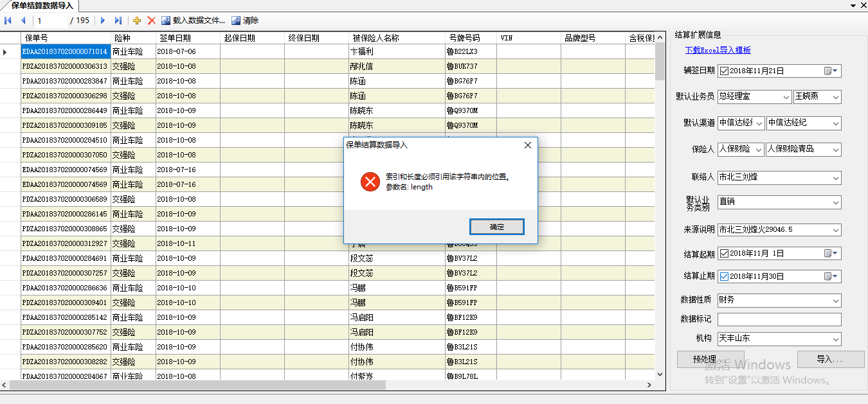
Task: Close the error dialog with its X
Action: pos(528,145)
